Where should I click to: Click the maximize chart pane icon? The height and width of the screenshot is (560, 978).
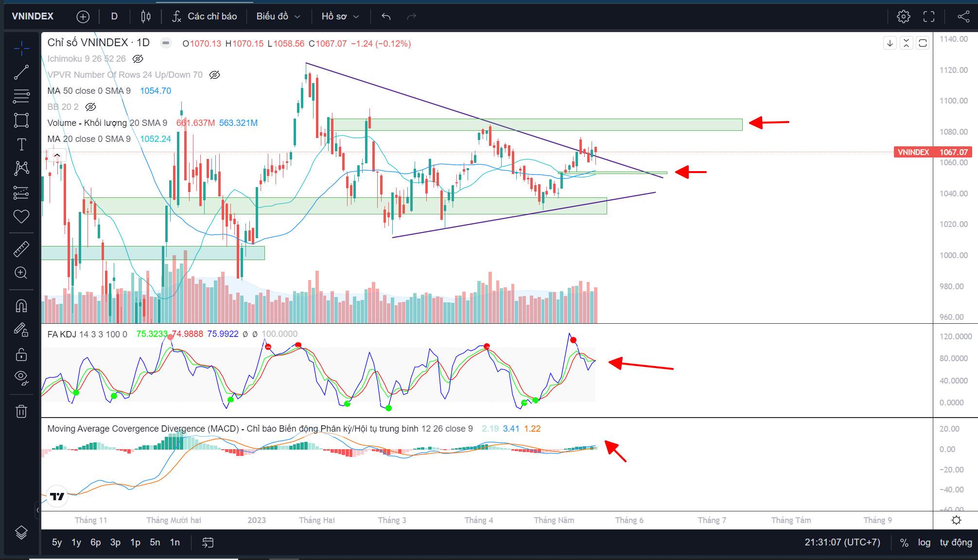(x=923, y=43)
